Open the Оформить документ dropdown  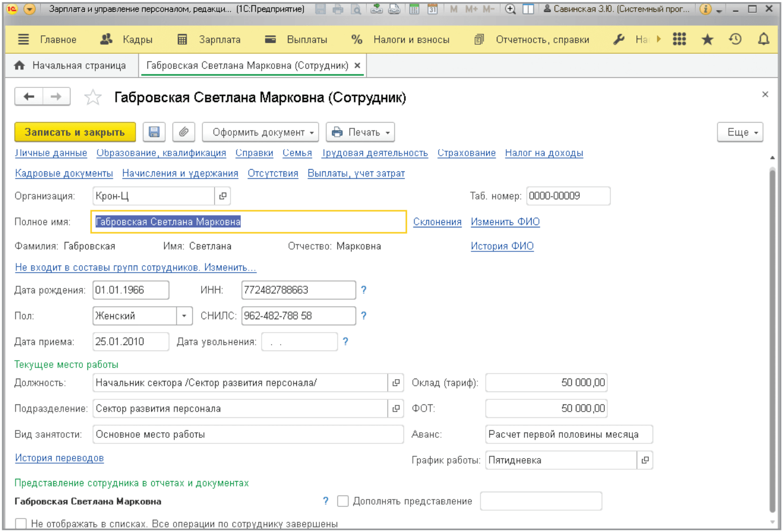[x=260, y=132]
